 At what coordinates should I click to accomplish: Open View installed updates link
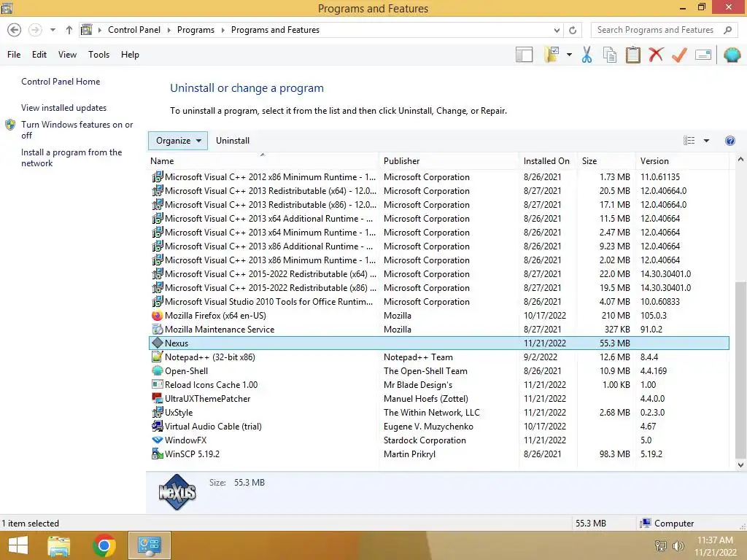click(x=64, y=108)
